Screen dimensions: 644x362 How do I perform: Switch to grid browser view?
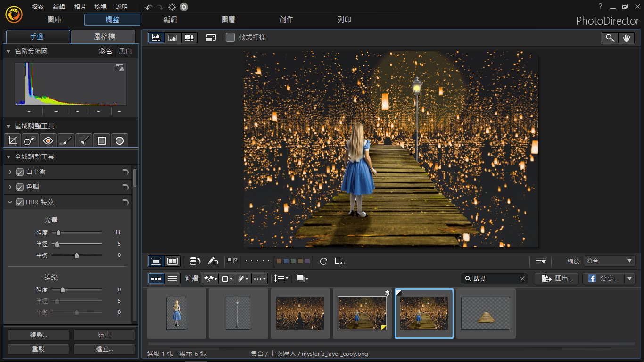189,38
